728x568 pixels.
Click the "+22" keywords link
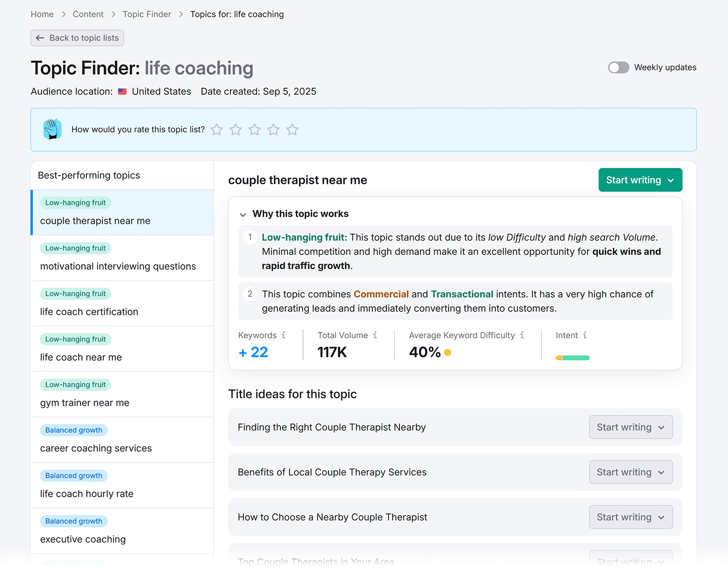click(x=253, y=352)
